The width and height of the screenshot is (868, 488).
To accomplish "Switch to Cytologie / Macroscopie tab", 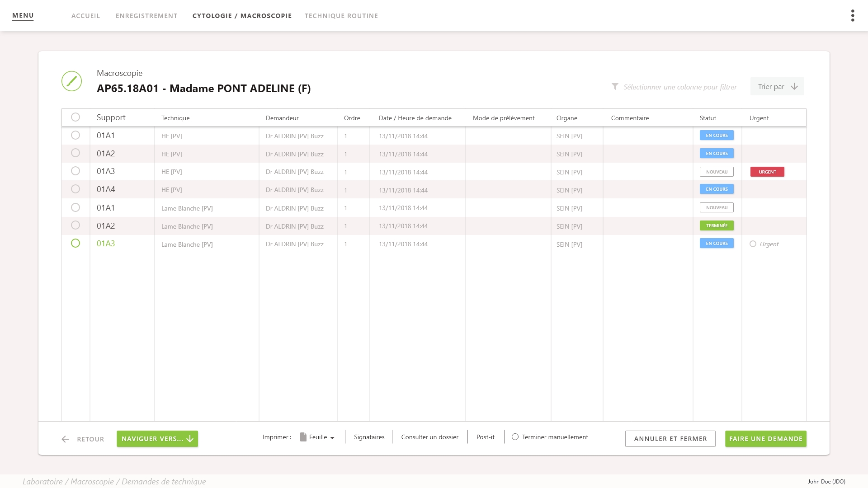I will point(242,16).
